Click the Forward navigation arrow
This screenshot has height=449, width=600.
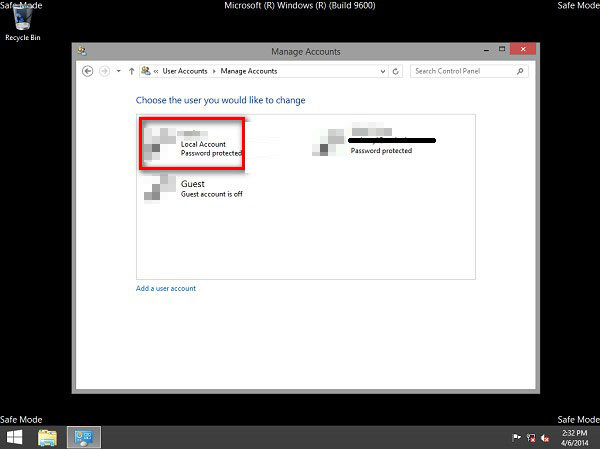click(x=104, y=71)
